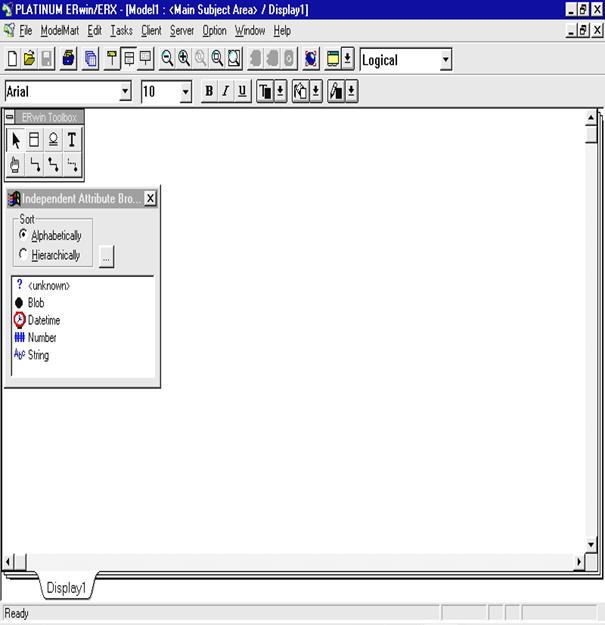Toggle Underline formatting
The height and width of the screenshot is (625, 605).
point(242,91)
